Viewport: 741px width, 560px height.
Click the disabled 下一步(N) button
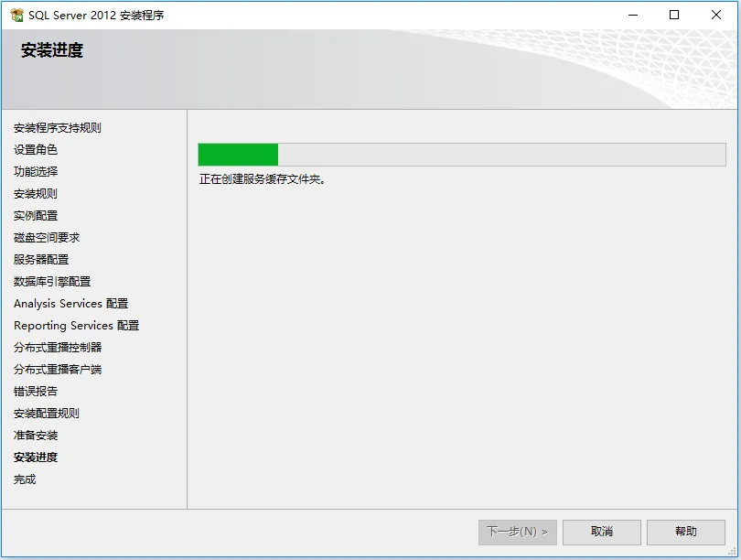point(518,533)
